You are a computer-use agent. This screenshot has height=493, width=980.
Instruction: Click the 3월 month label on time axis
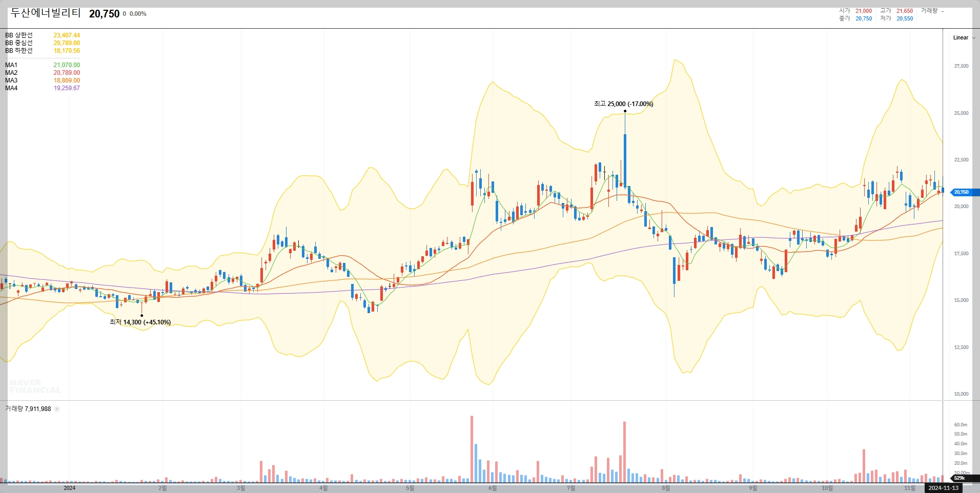point(241,488)
